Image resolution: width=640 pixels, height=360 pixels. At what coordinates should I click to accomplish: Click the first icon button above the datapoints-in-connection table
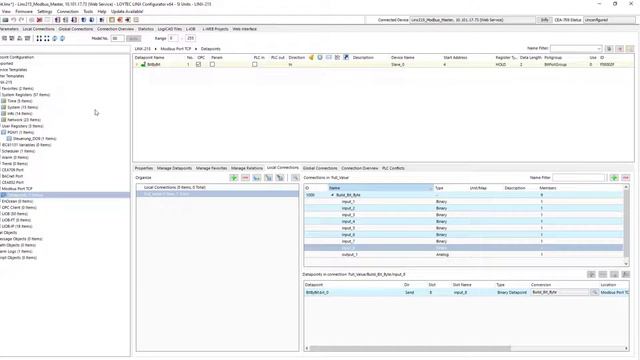pyautogui.click(x=591, y=274)
